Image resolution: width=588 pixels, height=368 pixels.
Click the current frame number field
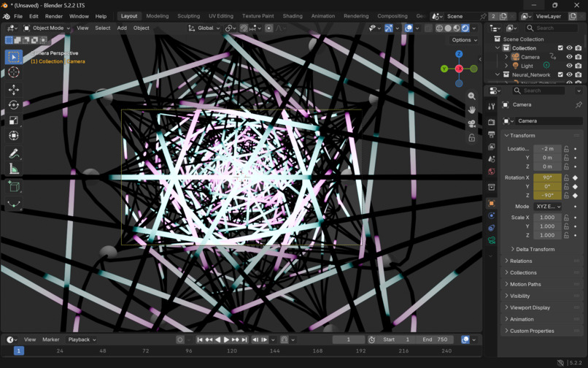(x=349, y=340)
